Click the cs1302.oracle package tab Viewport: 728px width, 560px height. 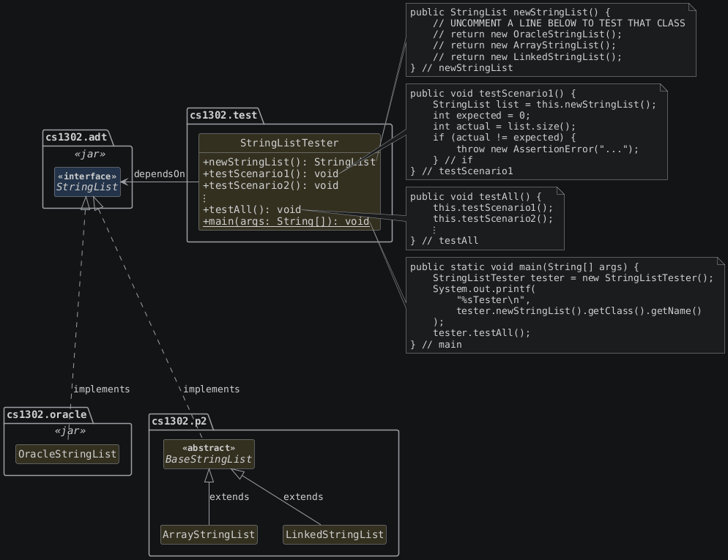pos(47,415)
